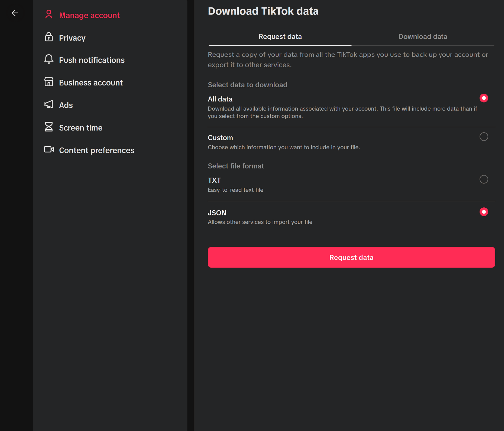
Task: Click the Privacy lock icon
Action: click(49, 37)
